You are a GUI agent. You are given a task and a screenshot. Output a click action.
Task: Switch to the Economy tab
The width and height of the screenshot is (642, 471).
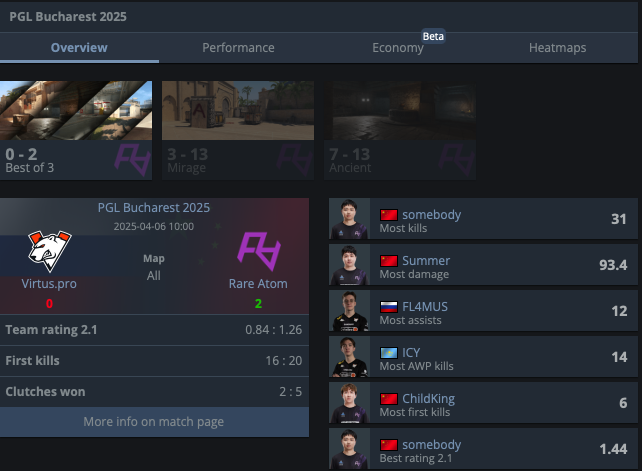[398, 48]
